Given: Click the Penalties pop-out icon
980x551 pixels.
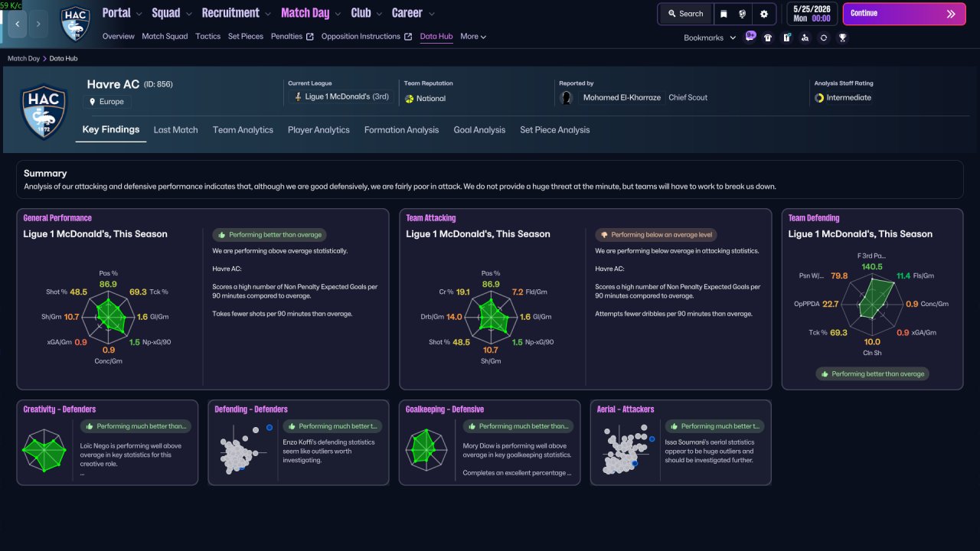Looking at the screenshot, I should [x=310, y=37].
